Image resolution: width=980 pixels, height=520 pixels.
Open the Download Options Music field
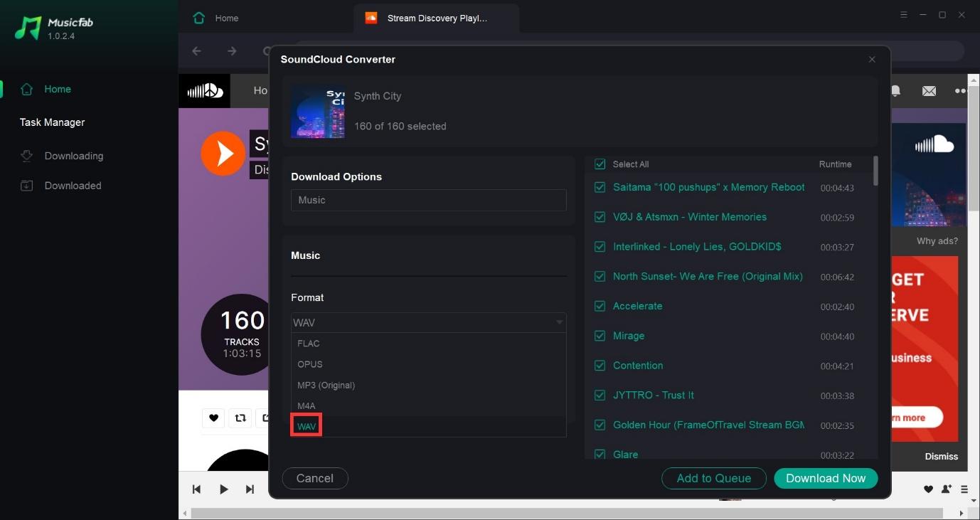tap(429, 200)
